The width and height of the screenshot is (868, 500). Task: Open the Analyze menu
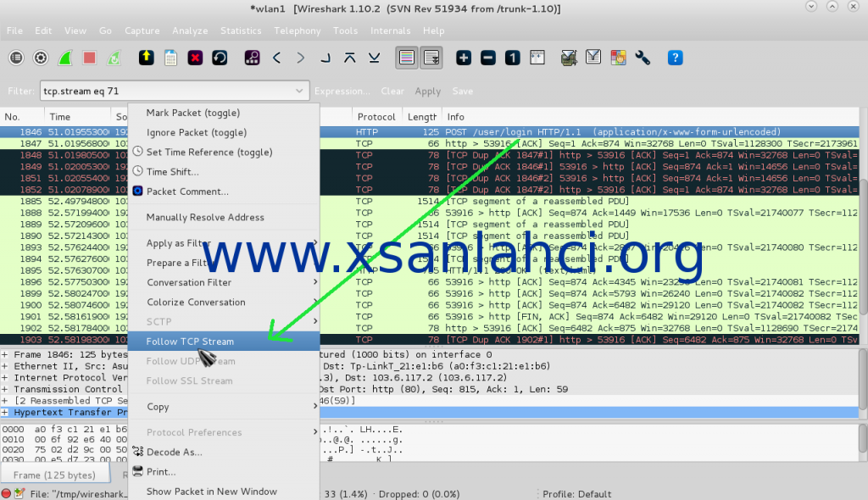click(190, 31)
